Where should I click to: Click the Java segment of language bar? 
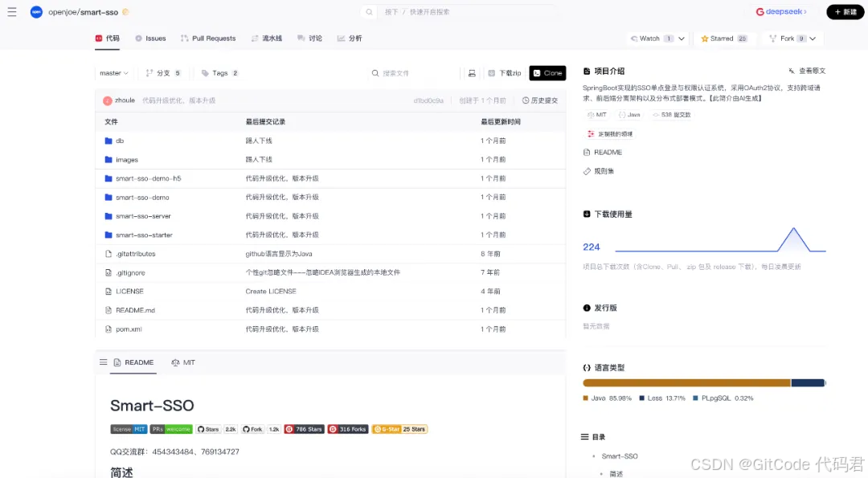[x=686, y=383]
